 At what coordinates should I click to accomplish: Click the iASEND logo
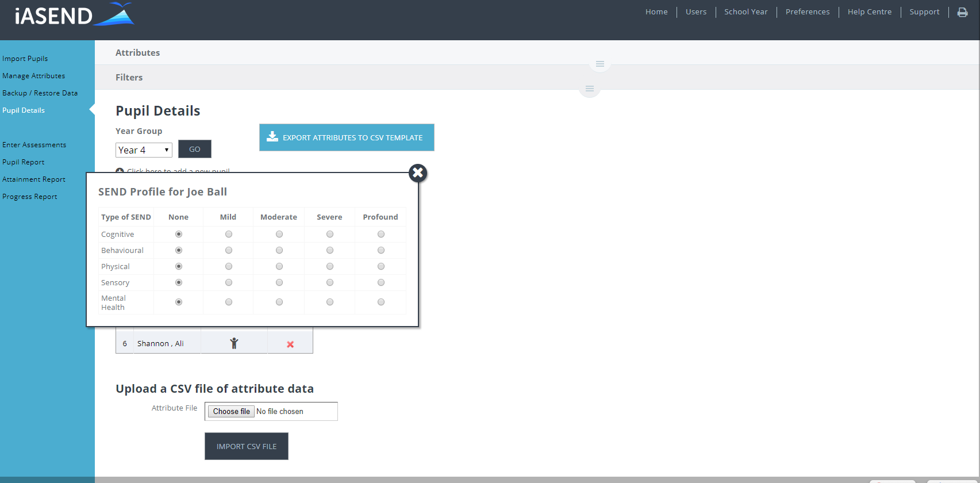[x=74, y=14]
